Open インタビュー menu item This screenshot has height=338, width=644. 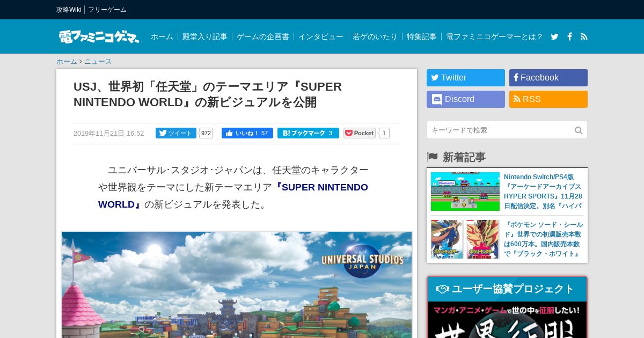(321, 36)
